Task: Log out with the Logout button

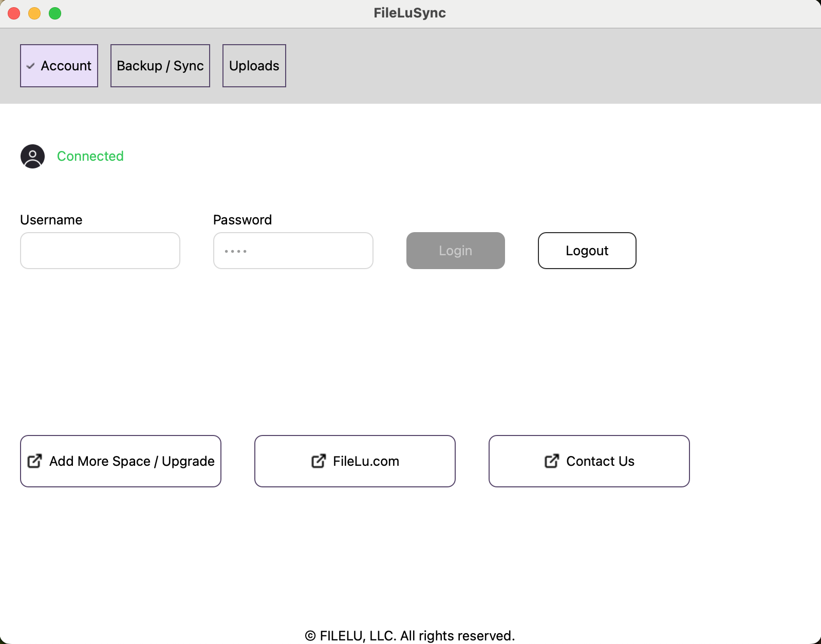Action: coord(587,251)
